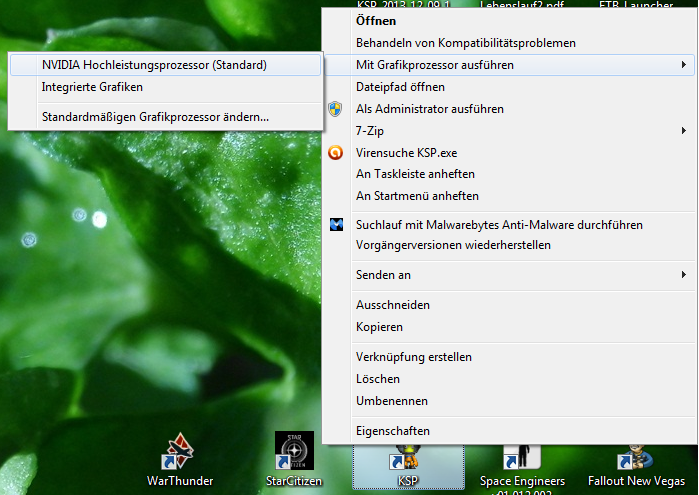
Task: Select Behandeln von Kompatibilitätsproblemen
Action: point(465,43)
